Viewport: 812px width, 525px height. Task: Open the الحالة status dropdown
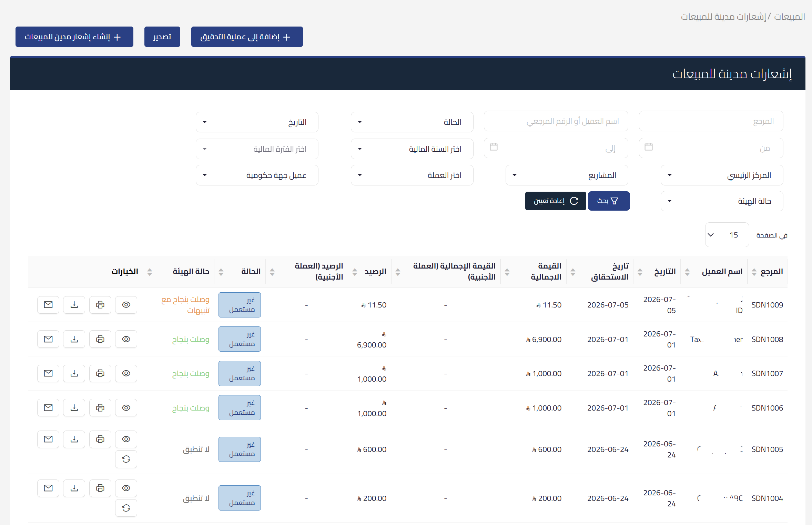[412, 122]
